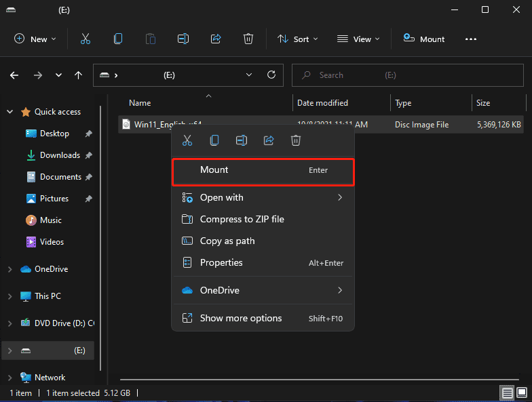The height and width of the screenshot is (402, 532).
Task: Switch to details view in status bar
Action: pyautogui.click(x=507, y=393)
